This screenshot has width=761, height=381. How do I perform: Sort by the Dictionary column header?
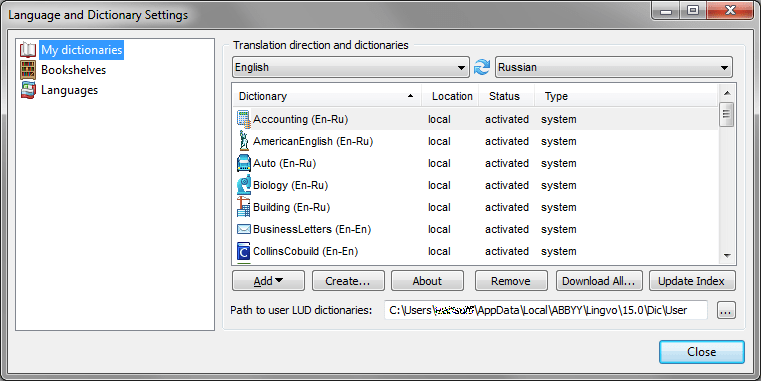tap(327, 96)
